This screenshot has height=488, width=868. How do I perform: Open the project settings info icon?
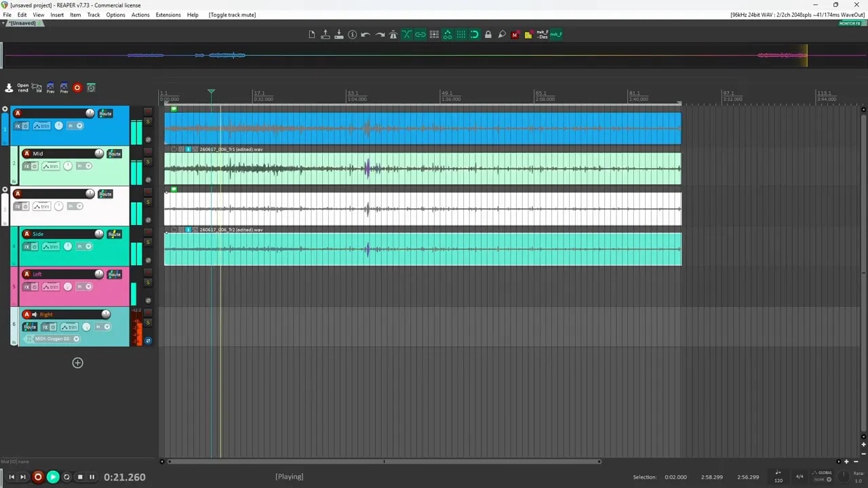click(352, 35)
